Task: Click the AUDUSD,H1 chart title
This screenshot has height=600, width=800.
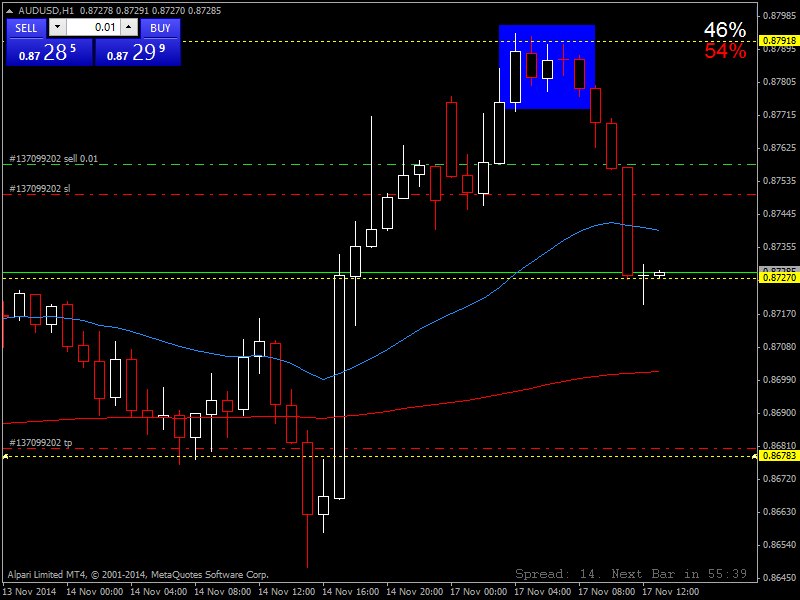Action: point(46,10)
